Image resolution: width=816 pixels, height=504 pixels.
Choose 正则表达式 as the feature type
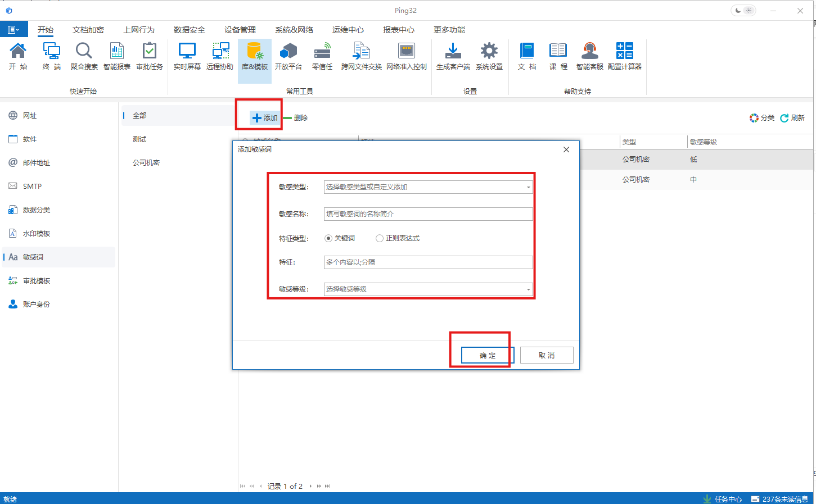(x=380, y=238)
